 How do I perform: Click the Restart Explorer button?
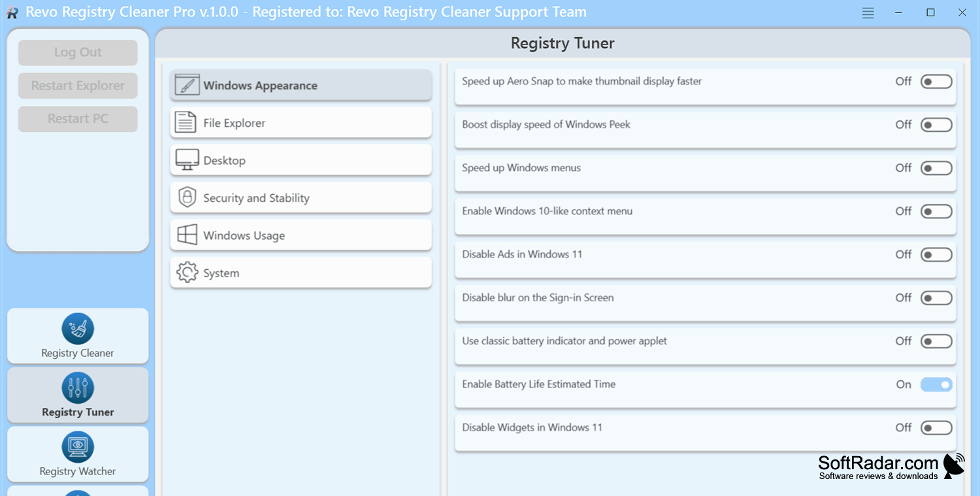78,86
